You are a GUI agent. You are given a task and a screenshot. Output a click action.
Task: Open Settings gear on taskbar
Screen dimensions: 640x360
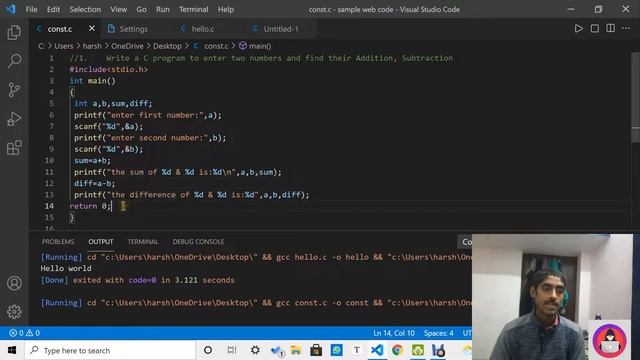pyautogui.click(x=255, y=350)
